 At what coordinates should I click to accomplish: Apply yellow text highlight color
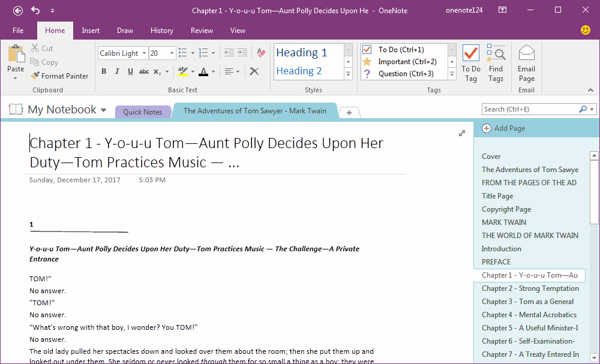click(183, 71)
